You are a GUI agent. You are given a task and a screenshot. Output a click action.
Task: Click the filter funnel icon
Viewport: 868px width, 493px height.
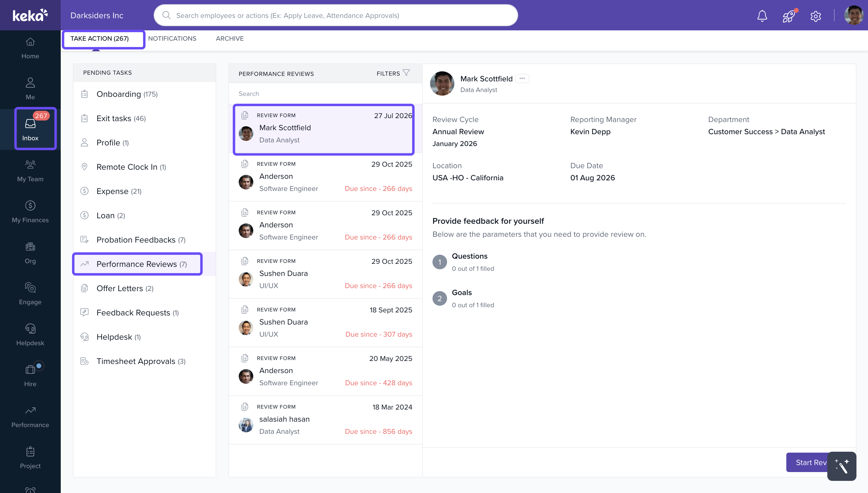pos(406,73)
